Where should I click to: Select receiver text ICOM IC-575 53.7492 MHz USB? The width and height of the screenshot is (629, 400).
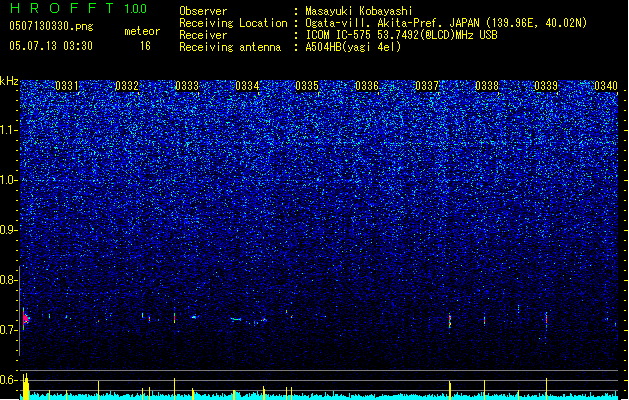pos(402,35)
